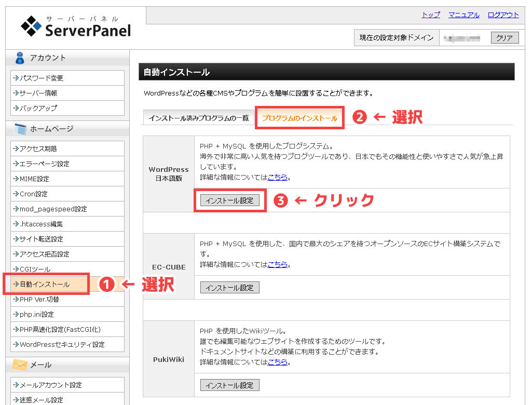Switch to インストール済みプログラムの一覧 tab

(198, 118)
